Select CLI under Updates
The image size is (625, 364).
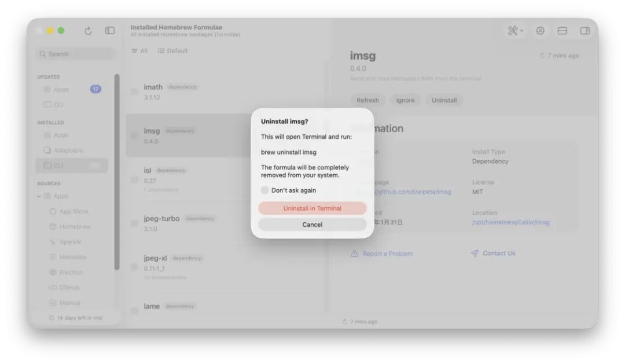pyautogui.click(x=72, y=105)
